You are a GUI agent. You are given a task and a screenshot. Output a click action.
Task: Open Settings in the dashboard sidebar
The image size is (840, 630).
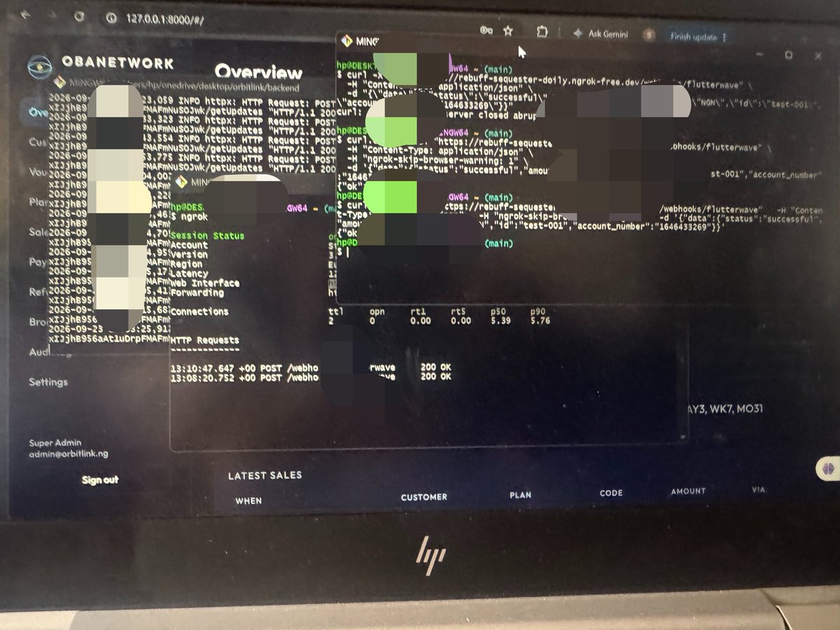coord(48,382)
